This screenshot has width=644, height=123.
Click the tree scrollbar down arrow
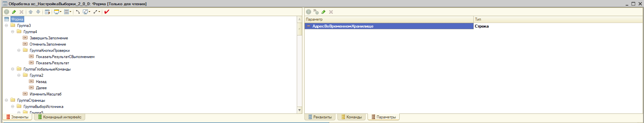[x=299, y=110]
